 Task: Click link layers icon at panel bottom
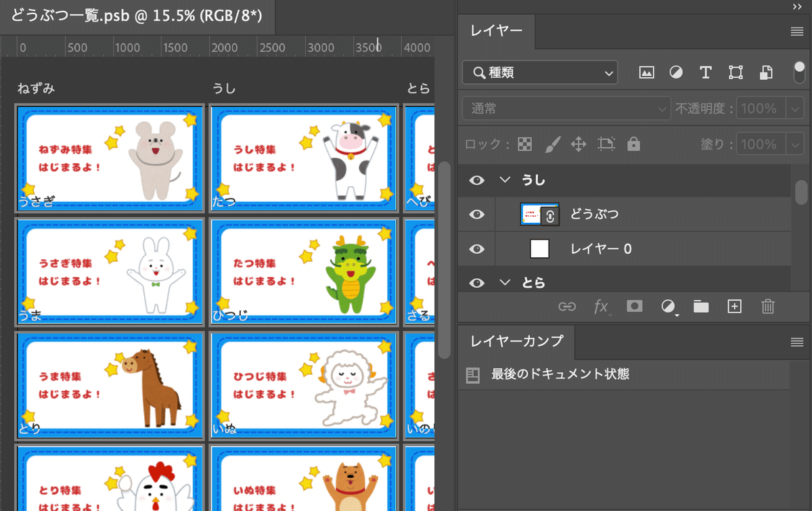pyautogui.click(x=566, y=307)
